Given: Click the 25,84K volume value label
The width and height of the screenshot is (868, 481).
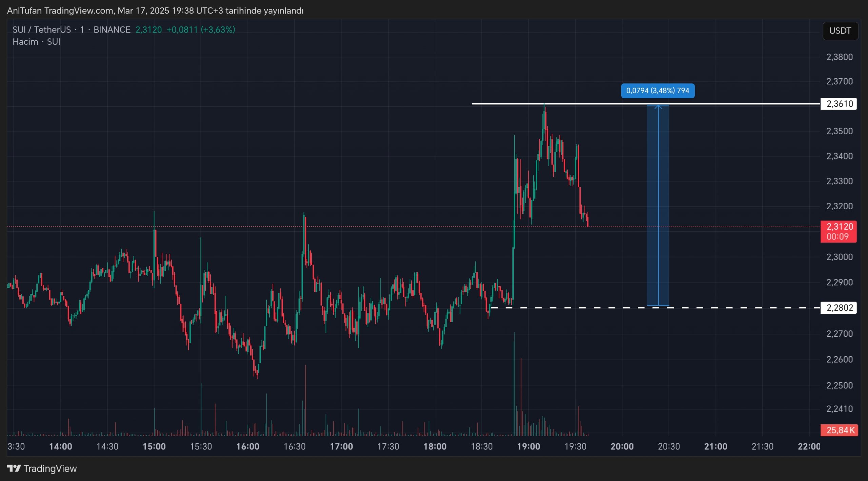Looking at the screenshot, I should point(839,430).
